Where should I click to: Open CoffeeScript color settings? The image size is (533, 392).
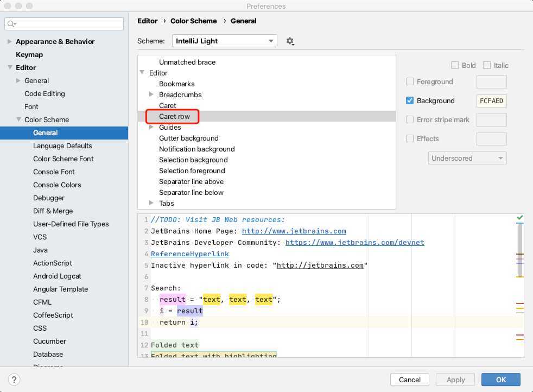click(53, 315)
